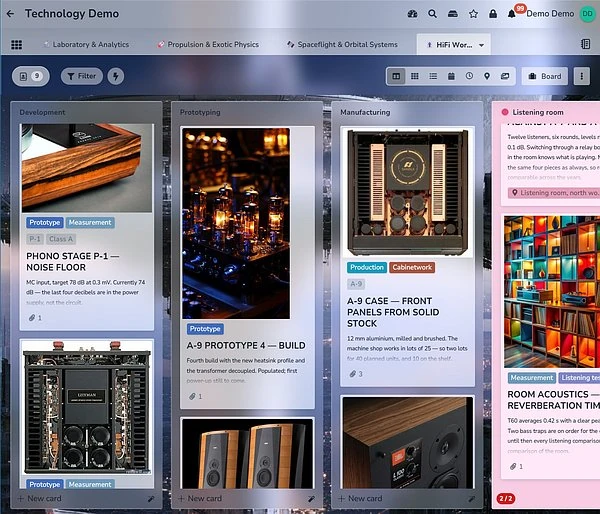Viewport: 600px width, 514px height.
Task: Click attachment icon on A-9 Prototype 4 card
Action: click(x=192, y=397)
